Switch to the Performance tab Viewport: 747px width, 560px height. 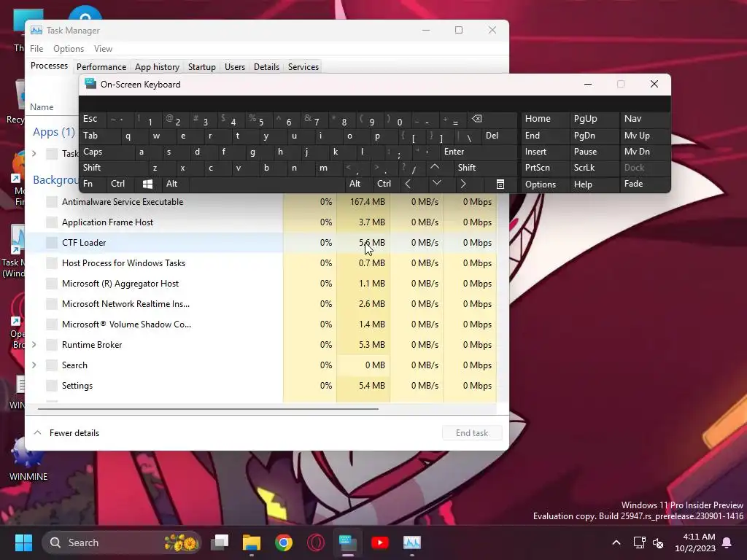101,66
